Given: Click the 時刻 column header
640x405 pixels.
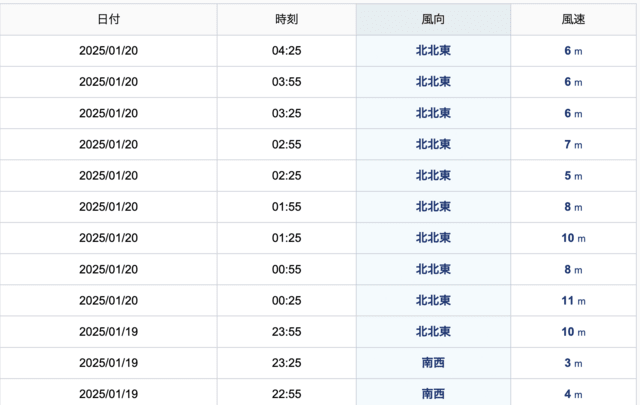Looking at the screenshot, I should coord(287,19).
